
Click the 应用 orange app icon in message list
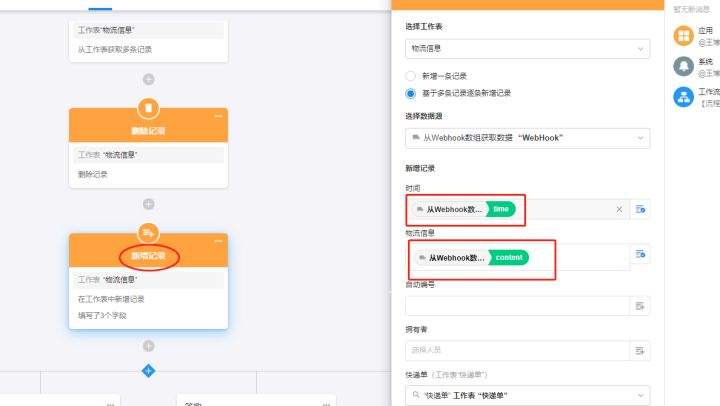(x=684, y=36)
